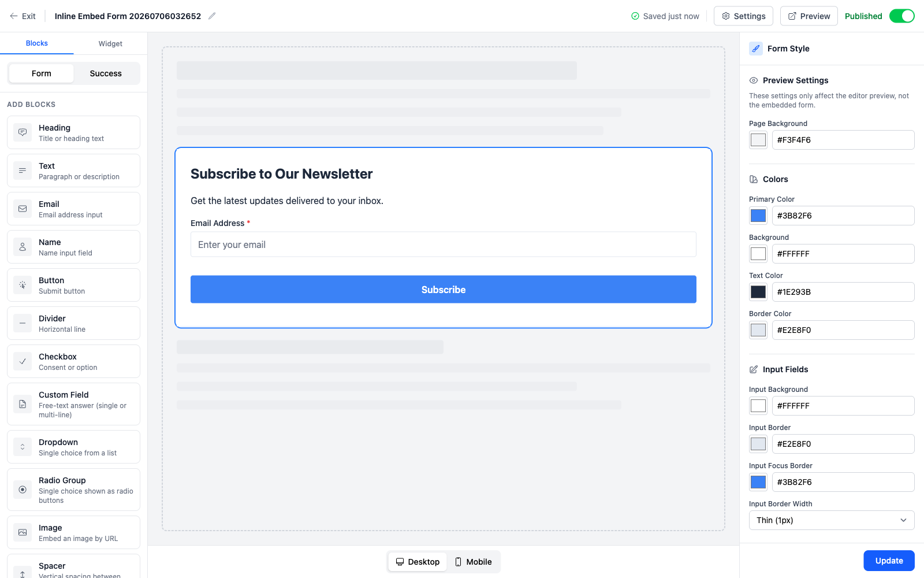The height and width of the screenshot is (578, 924).
Task: Select the Get the latest updates paragraph
Action: (x=287, y=201)
